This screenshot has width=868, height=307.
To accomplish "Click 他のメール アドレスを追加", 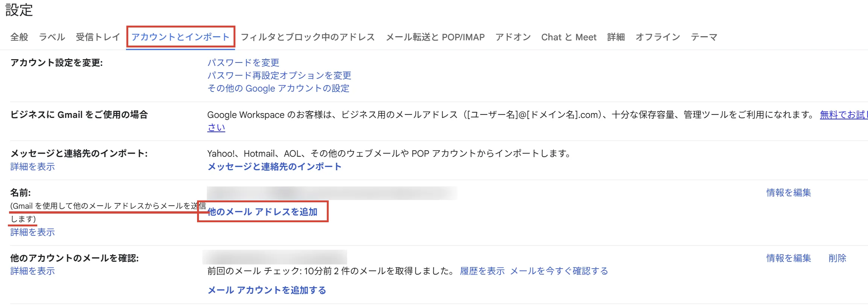I will 263,212.
